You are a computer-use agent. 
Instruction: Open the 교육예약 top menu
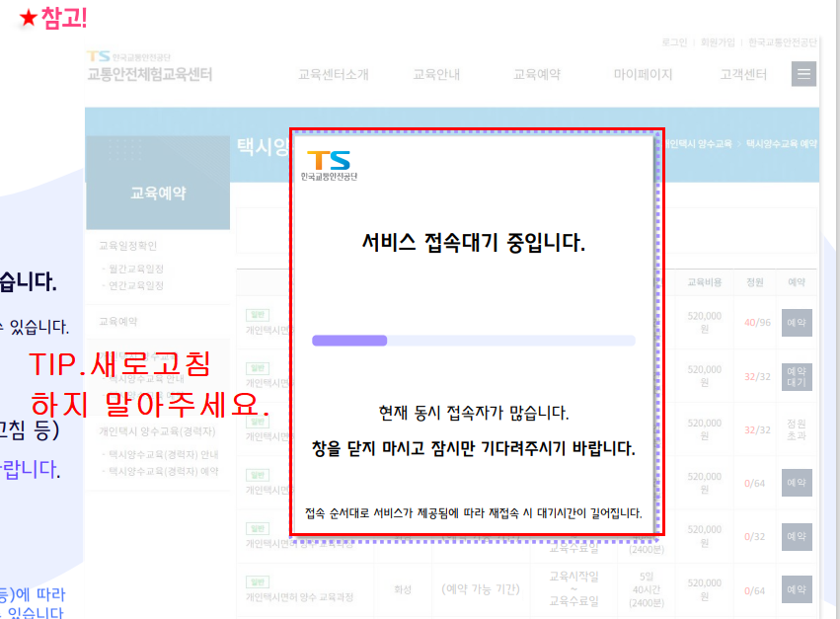coord(537,74)
